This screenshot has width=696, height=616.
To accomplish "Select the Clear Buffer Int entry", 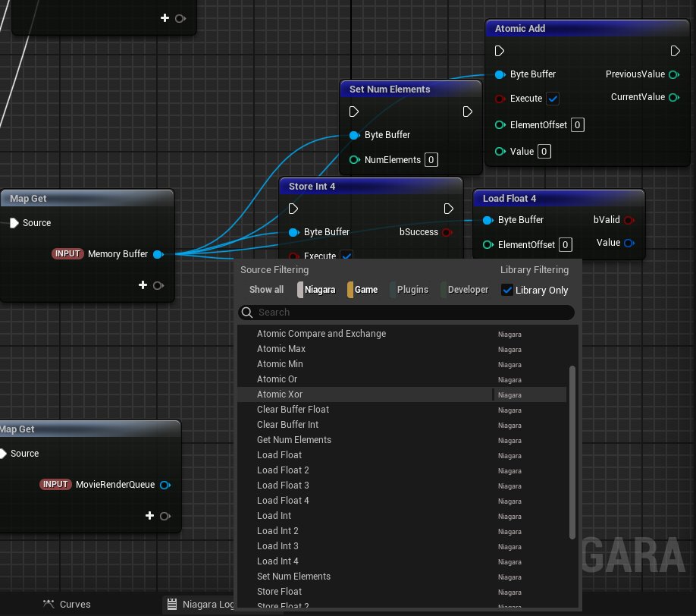I will (x=402, y=425).
